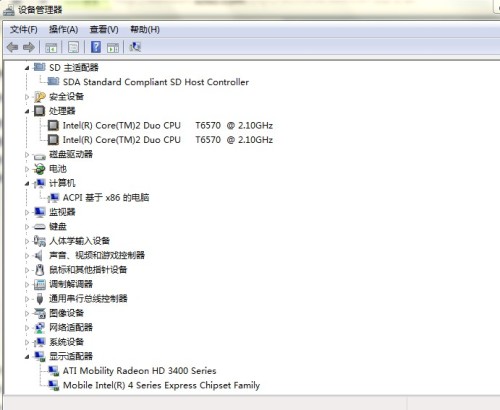
Task: Click the Back arrow toolbar icon
Action: coord(13,47)
